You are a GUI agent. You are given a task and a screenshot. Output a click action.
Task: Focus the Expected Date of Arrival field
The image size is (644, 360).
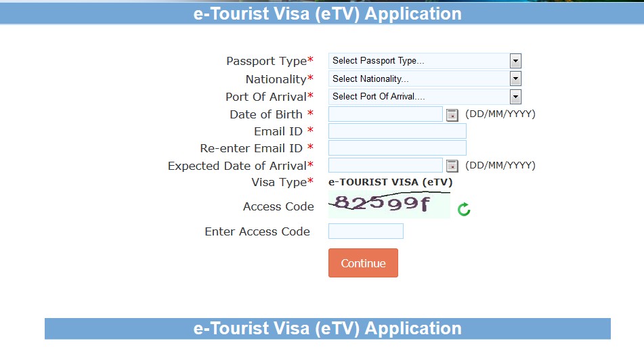pyautogui.click(x=386, y=165)
